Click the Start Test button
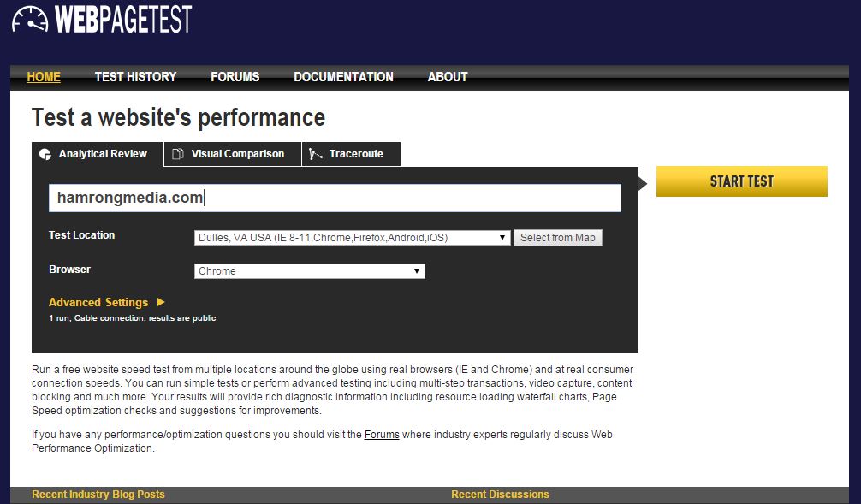Screen dimensions: 861x504 click(742, 181)
